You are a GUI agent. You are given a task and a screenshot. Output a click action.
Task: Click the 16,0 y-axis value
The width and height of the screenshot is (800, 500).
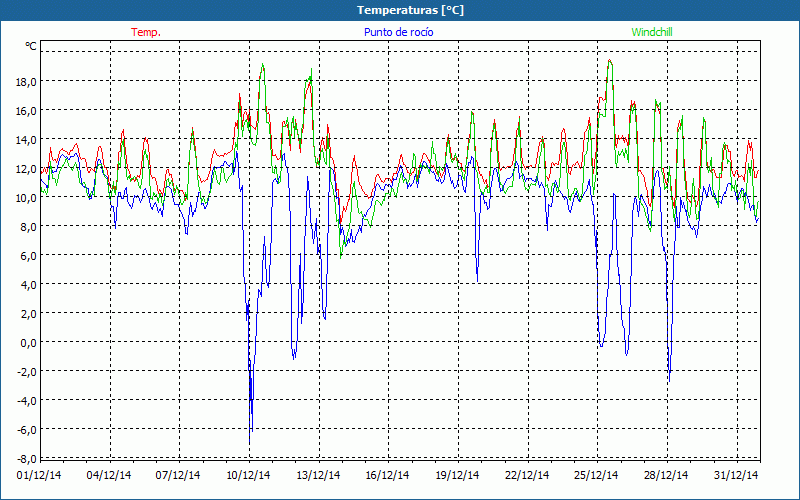tap(27, 110)
